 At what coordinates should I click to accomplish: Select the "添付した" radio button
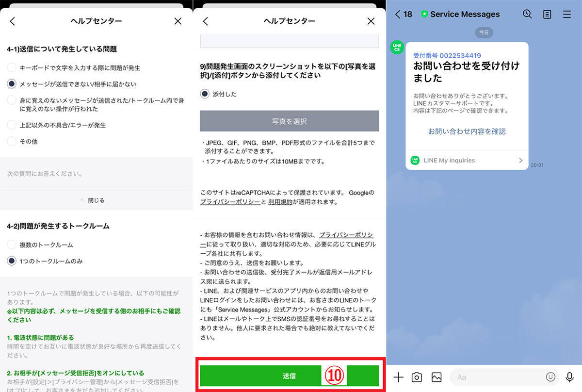[205, 94]
